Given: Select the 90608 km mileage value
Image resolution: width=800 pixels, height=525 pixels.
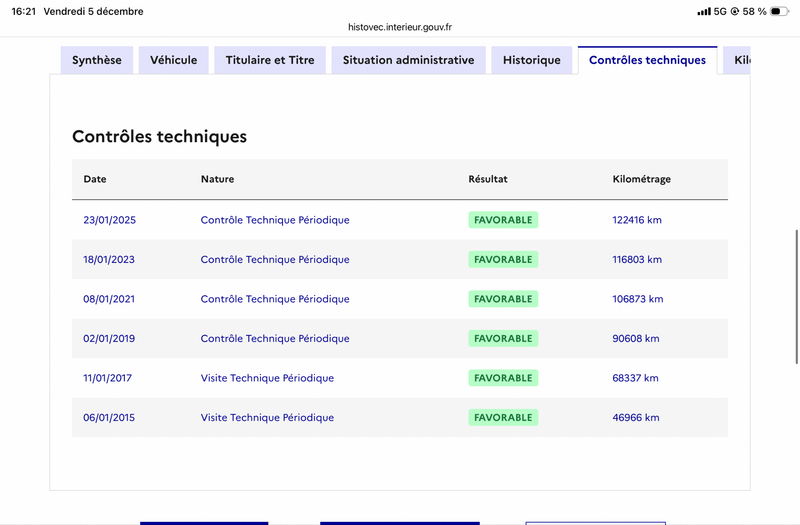Looking at the screenshot, I should (x=636, y=339).
